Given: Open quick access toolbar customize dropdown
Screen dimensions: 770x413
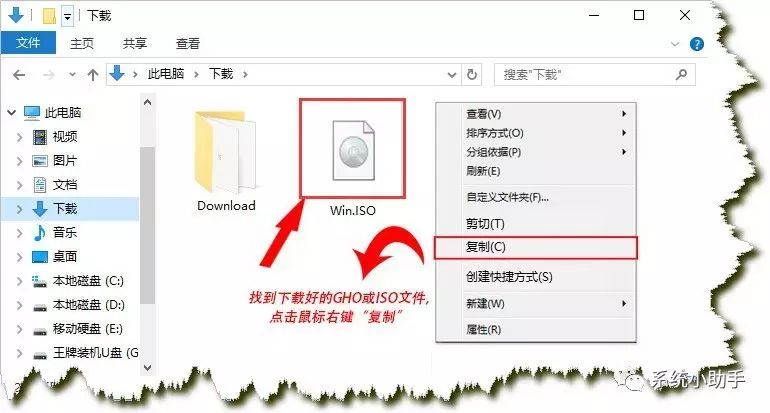Looking at the screenshot, I should tap(67, 17).
